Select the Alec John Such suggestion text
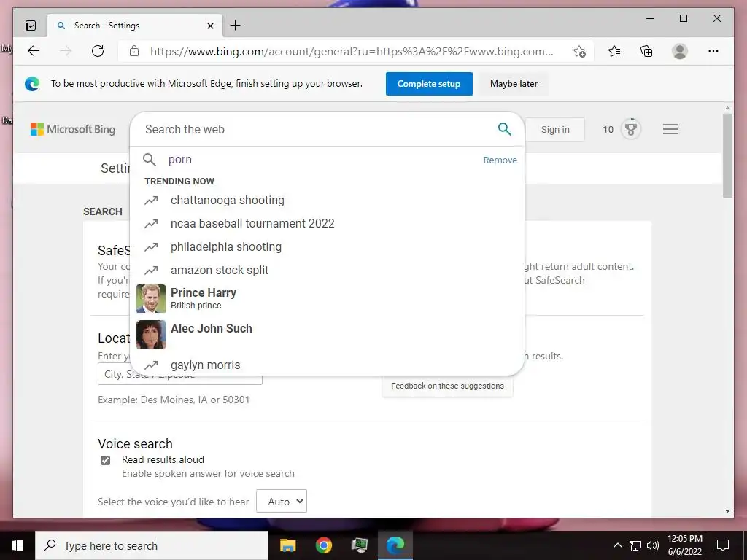Image resolution: width=747 pixels, height=560 pixels. coord(211,329)
